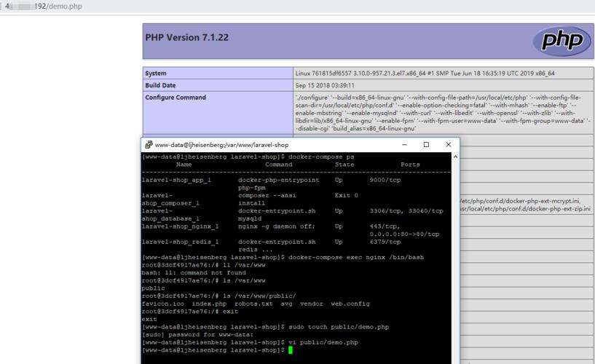Screen dimensions: 595x364
Task: Click the composer --ansi command entry
Action: click(267, 196)
